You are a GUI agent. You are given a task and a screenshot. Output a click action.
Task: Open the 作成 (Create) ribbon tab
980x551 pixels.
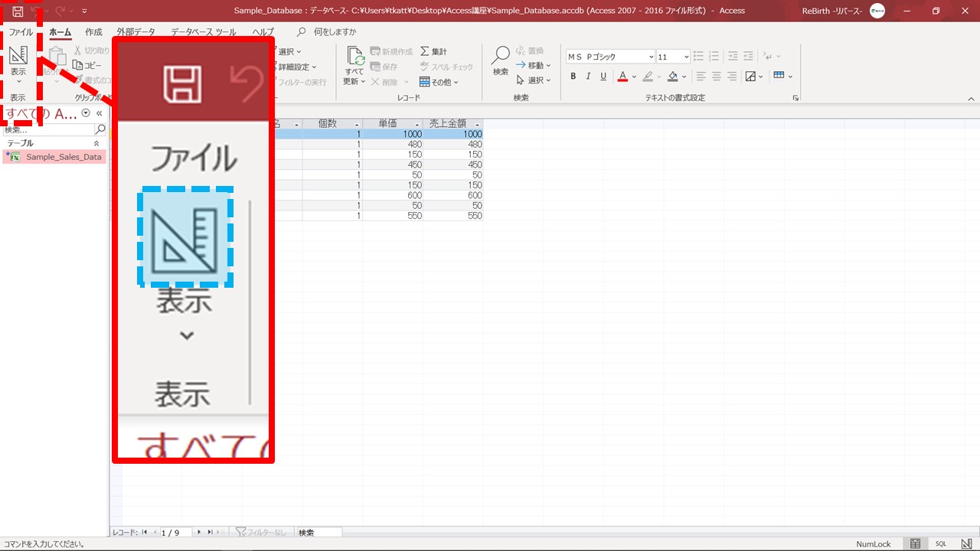click(x=93, y=32)
